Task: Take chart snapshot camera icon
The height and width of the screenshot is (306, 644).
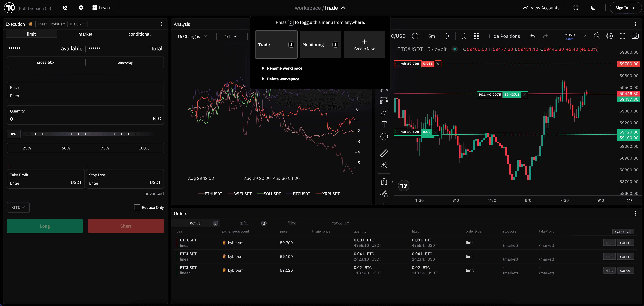Action: coord(635,36)
